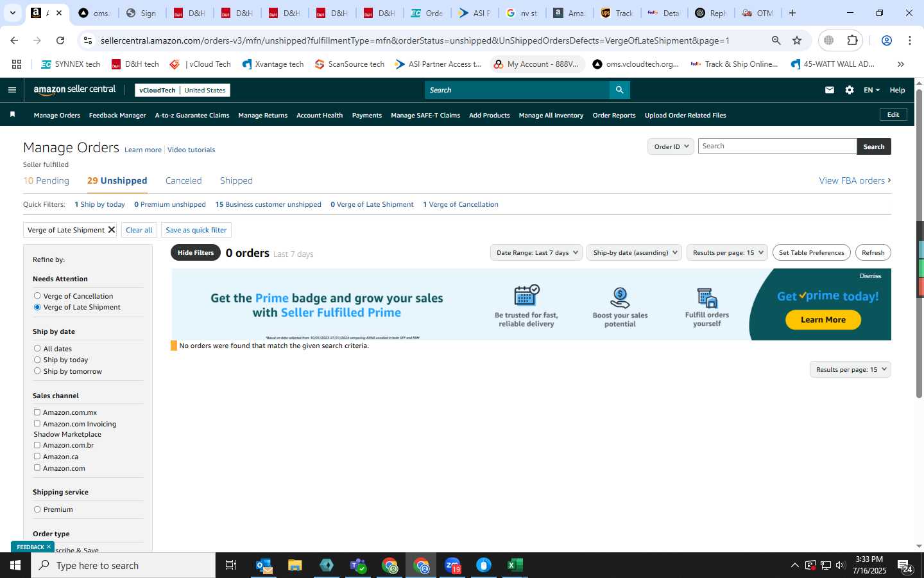This screenshot has height=578, width=924.
Task: Go back with browser back arrow
Action: point(14,40)
